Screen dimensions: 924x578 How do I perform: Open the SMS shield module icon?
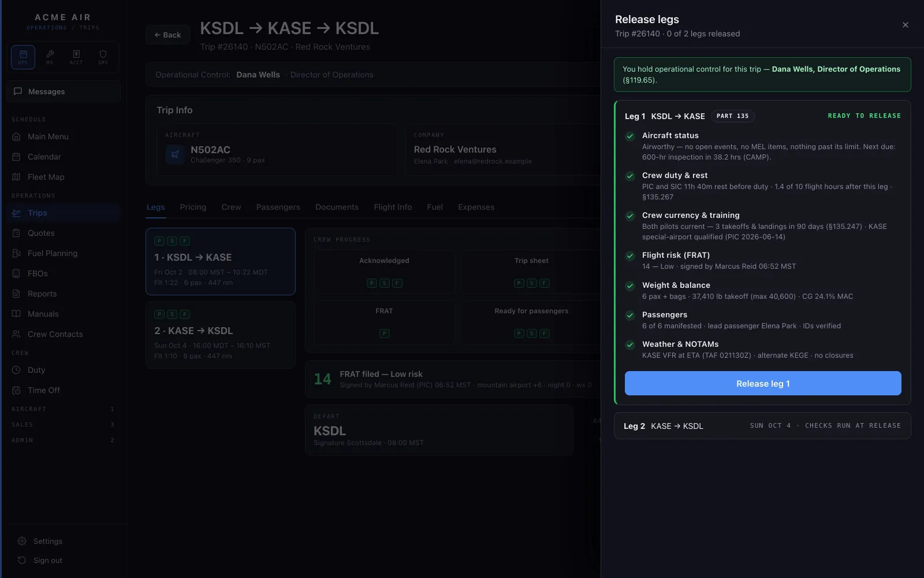tap(103, 57)
